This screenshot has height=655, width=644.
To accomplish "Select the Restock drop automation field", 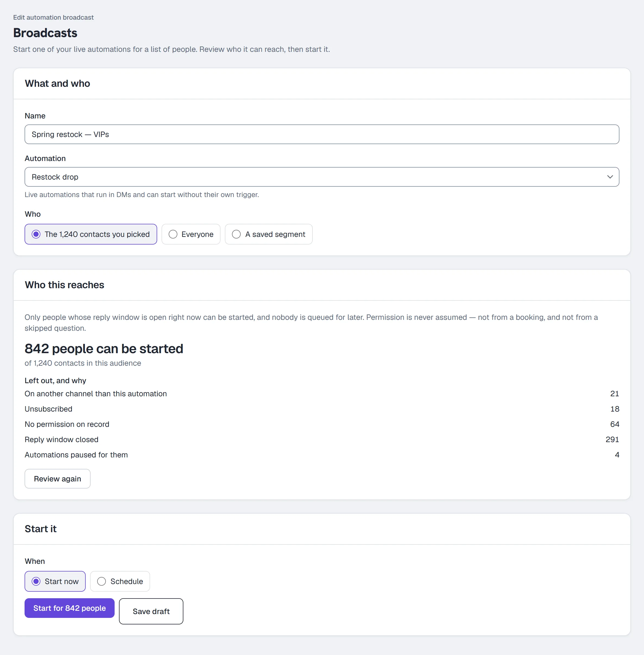I will coord(322,177).
